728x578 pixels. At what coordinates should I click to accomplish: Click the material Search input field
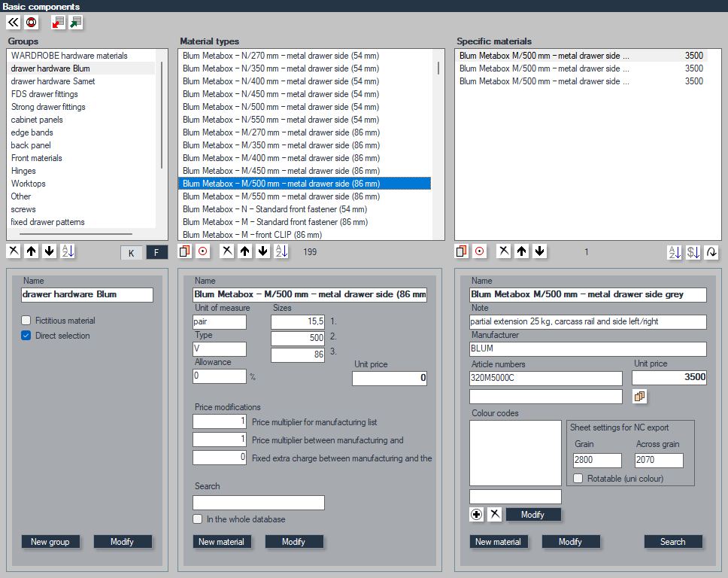pyautogui.click(x=259, y=502)
